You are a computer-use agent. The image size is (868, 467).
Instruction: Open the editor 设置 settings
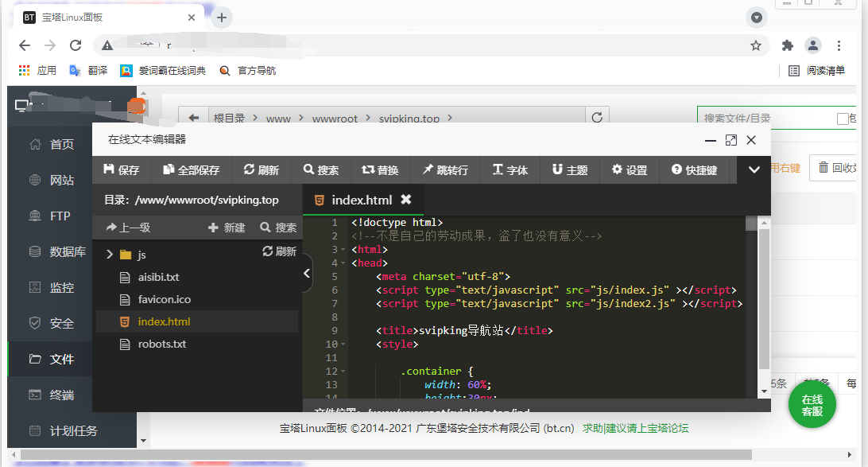[x=630, y=170]
